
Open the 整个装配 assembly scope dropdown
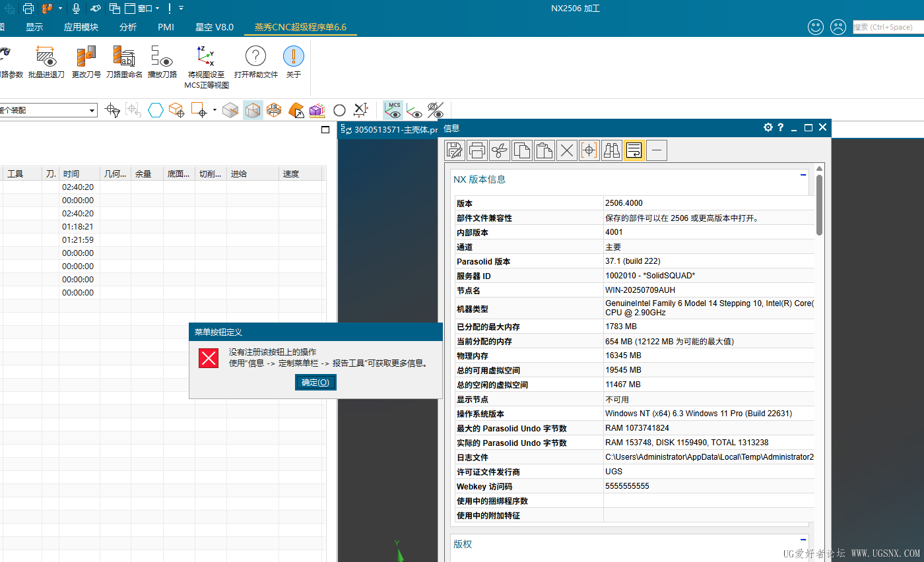(92, 111)
